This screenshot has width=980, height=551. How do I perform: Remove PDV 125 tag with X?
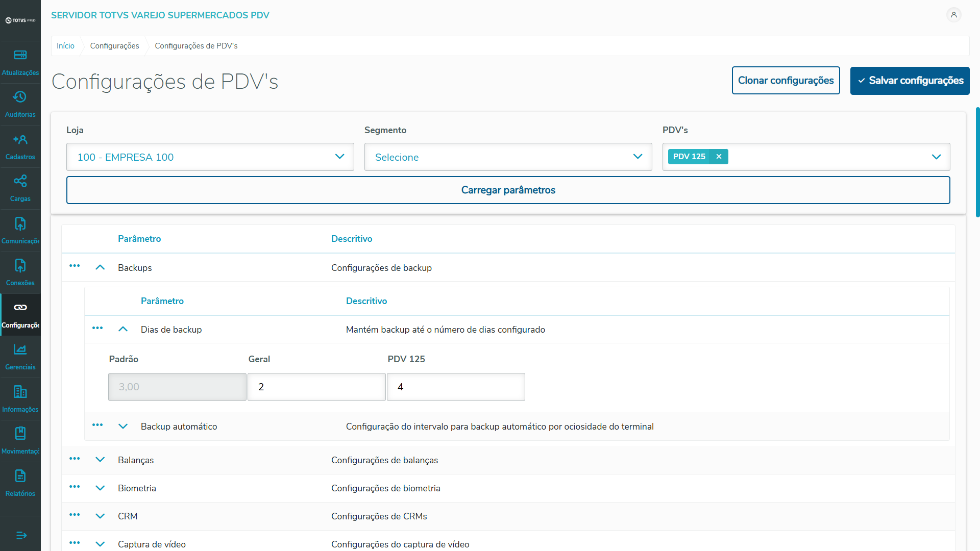tap(719, 157)
